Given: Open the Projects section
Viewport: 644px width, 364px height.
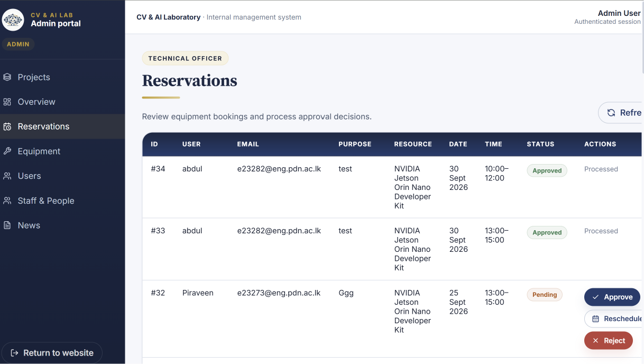Looking at the screenshot, I should click(62, 77).
